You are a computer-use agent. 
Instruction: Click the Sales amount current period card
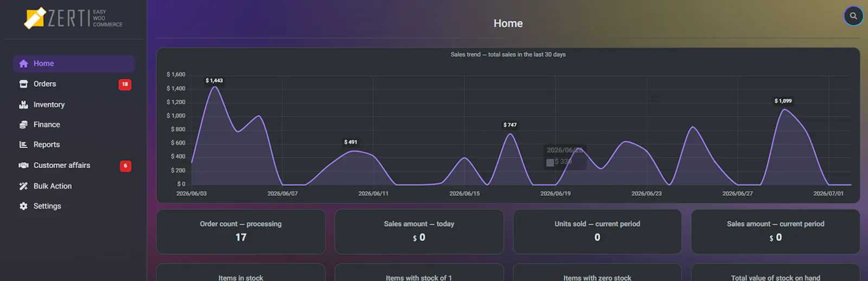775,232
